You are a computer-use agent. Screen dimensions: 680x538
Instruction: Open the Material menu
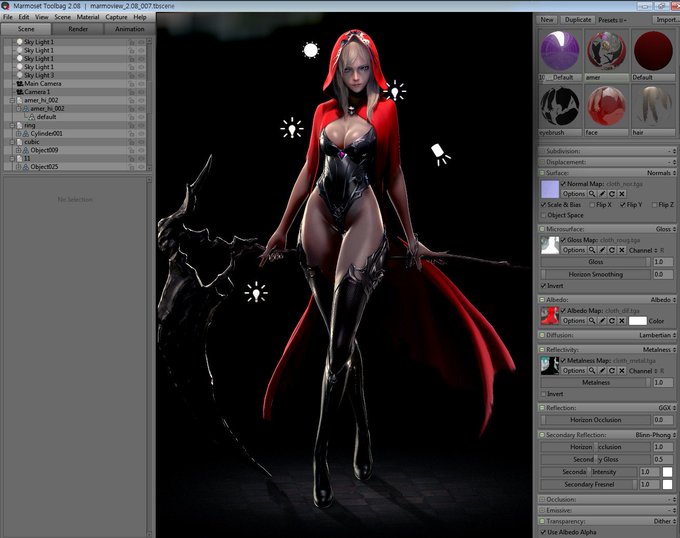88,17
